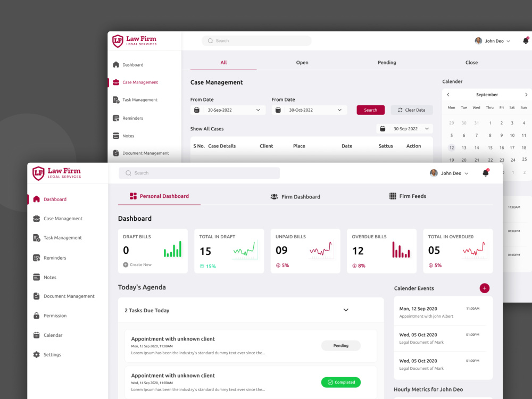
Task: Click Hourly Metrics for John Deo heading
Action: pos(428,389)
